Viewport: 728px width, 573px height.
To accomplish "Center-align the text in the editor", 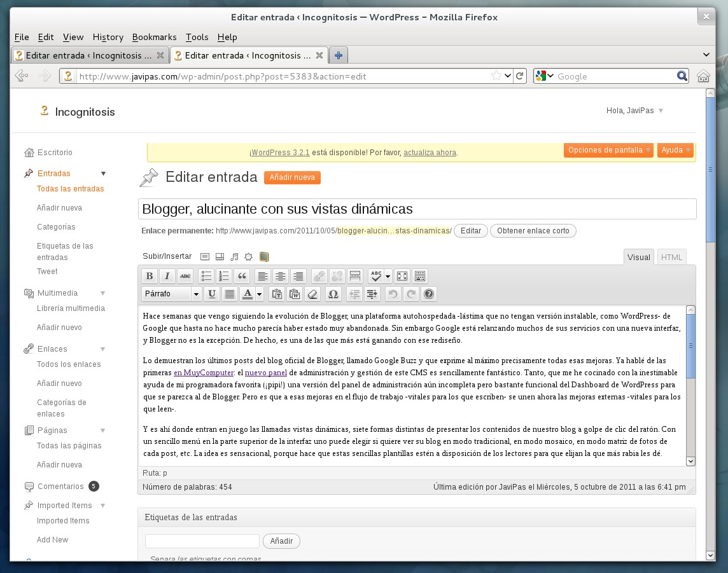I will pos(281,276).
